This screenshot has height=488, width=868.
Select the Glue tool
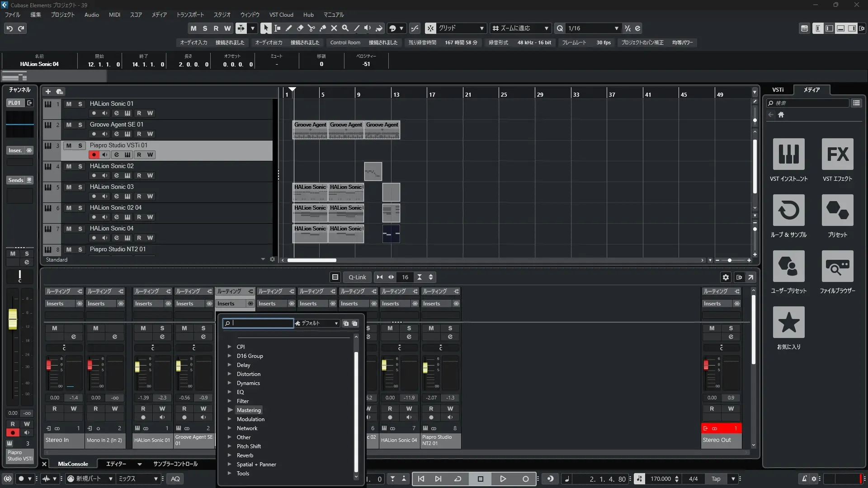coord(322,28)
